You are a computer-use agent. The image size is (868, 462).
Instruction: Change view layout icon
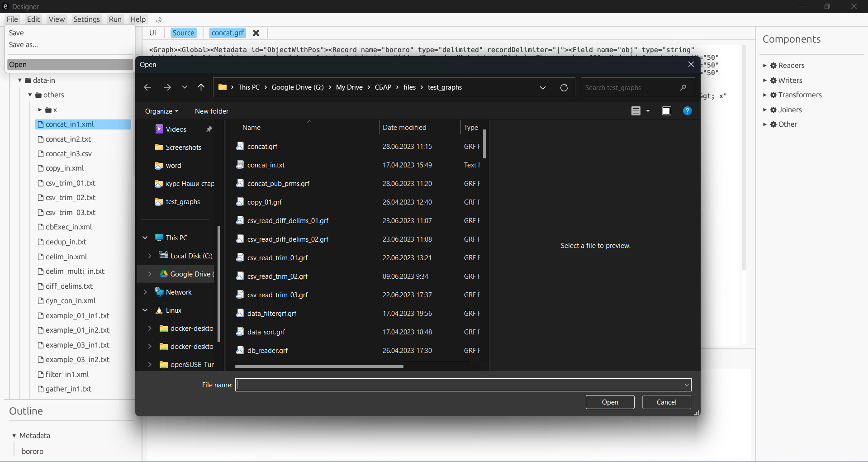[x=636, y=111]
